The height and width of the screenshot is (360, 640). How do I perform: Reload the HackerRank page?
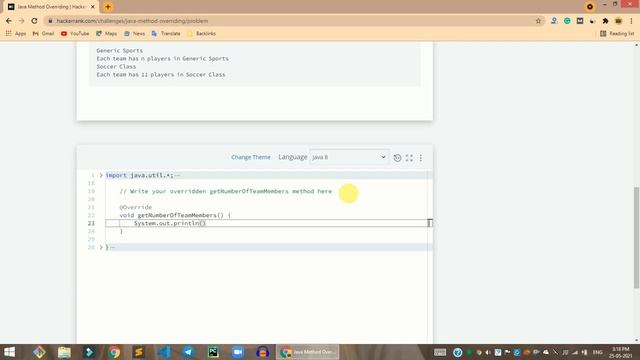click(34, 21)
